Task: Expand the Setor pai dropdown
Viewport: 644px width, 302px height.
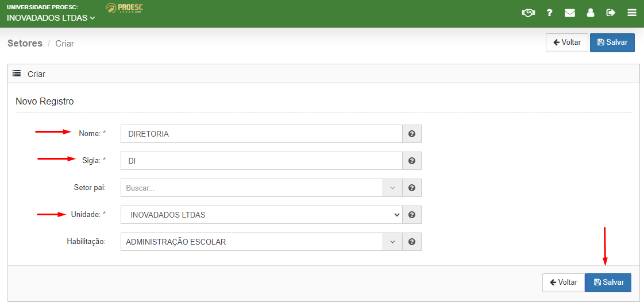Action: tap(392, 188)
